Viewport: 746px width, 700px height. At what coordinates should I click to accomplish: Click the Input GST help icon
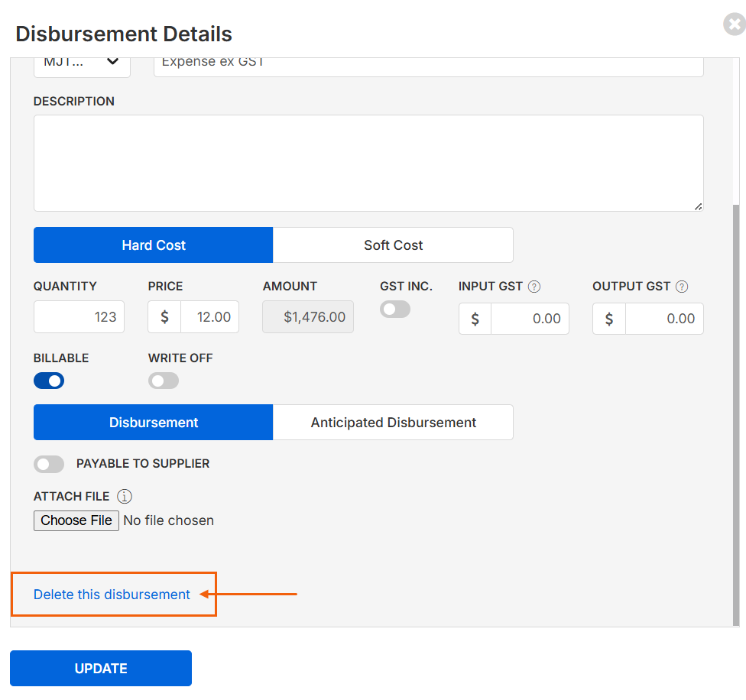(x=534, y=287)
